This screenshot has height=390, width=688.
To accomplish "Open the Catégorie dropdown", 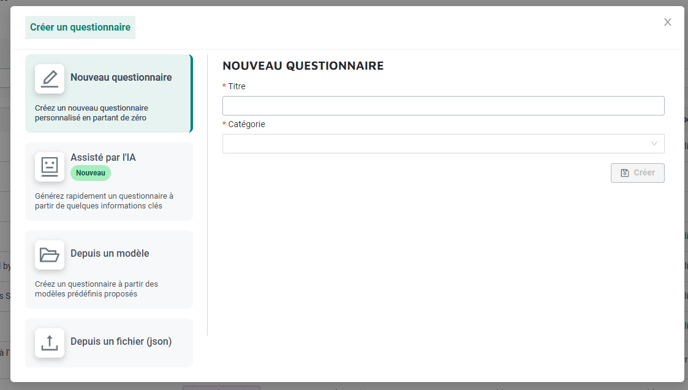I will (443, 144).
